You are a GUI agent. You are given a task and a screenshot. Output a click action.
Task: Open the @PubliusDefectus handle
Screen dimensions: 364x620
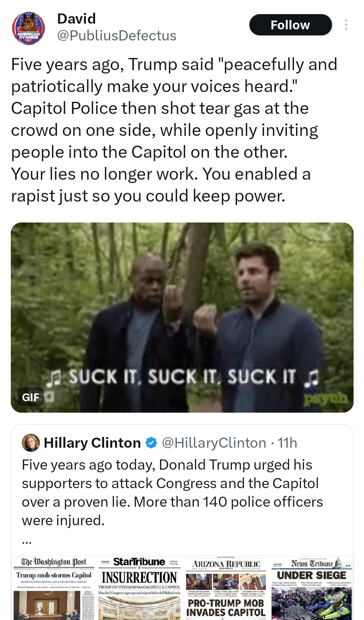click(x=117, y=36)
